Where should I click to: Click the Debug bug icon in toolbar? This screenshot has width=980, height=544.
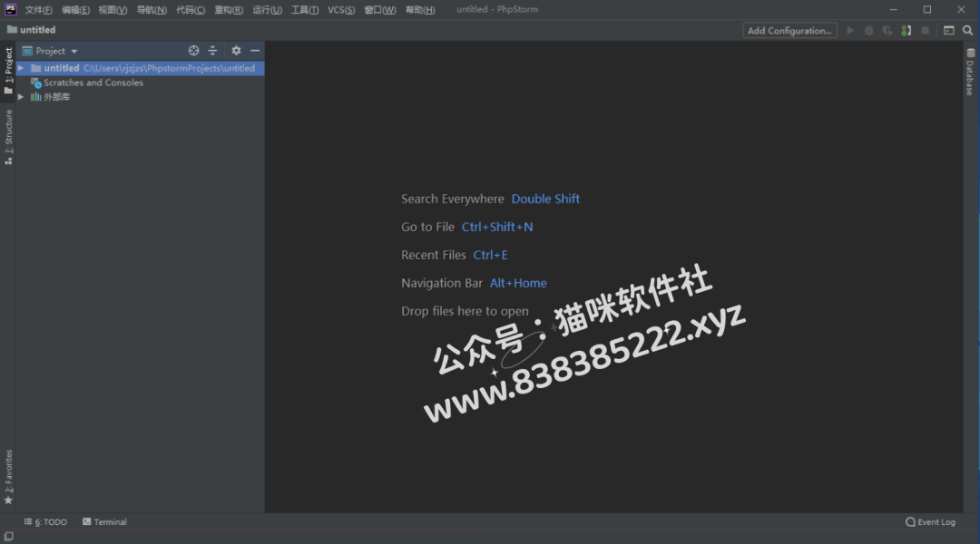pyautogui.click(x=868, y=31)
